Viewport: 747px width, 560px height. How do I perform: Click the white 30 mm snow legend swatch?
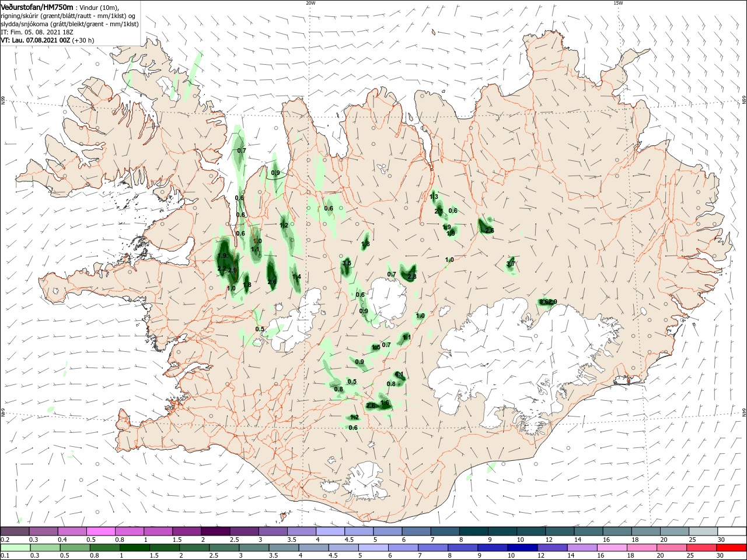(731, 531)
